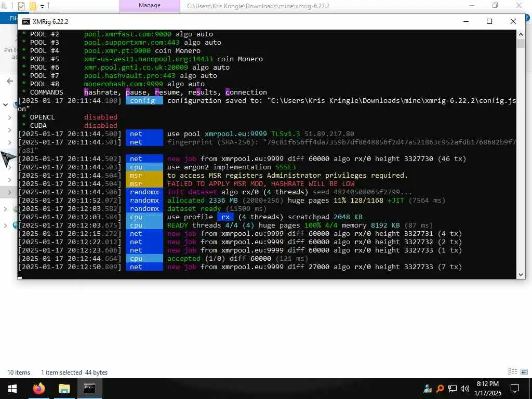The height and width of the screenshot is (399, 532).
Task: Expand the highlighted navigation tree row
Action: pos(9,192)
